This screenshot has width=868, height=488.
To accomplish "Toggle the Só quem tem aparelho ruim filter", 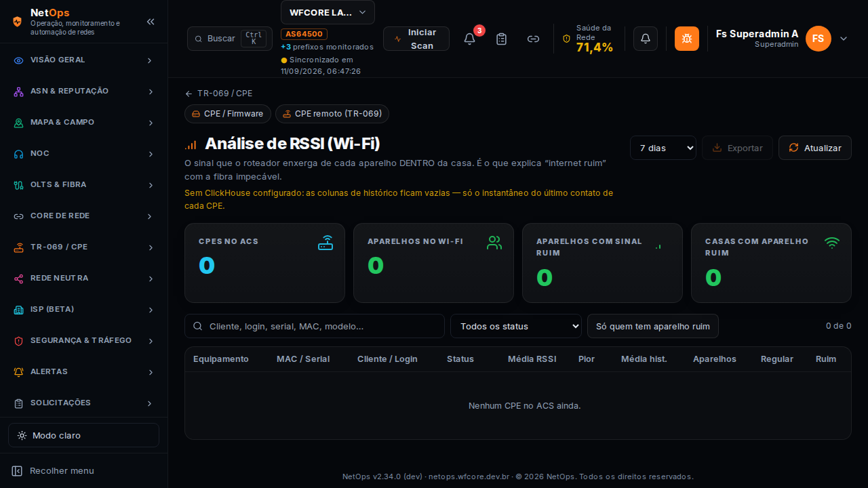I will (x=653, y=326).
